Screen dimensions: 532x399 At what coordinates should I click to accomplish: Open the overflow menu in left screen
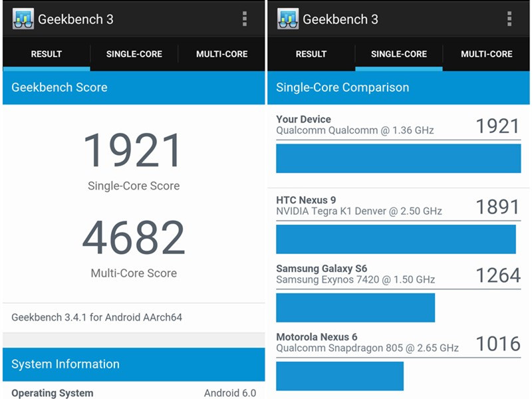[244, 19]
